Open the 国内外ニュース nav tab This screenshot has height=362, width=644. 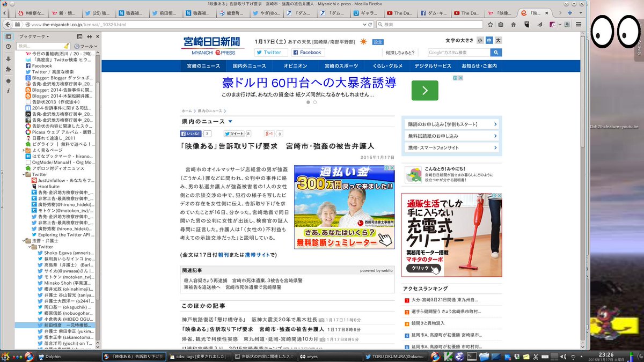(249, 66)
